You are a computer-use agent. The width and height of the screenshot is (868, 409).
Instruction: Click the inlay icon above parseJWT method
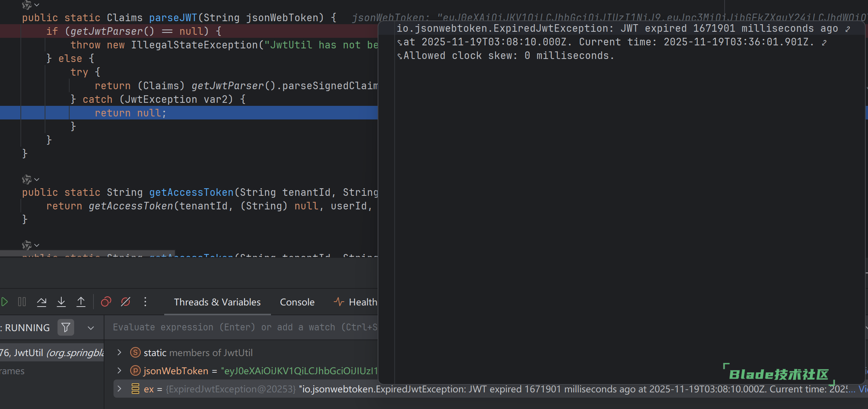click(27, 5)
